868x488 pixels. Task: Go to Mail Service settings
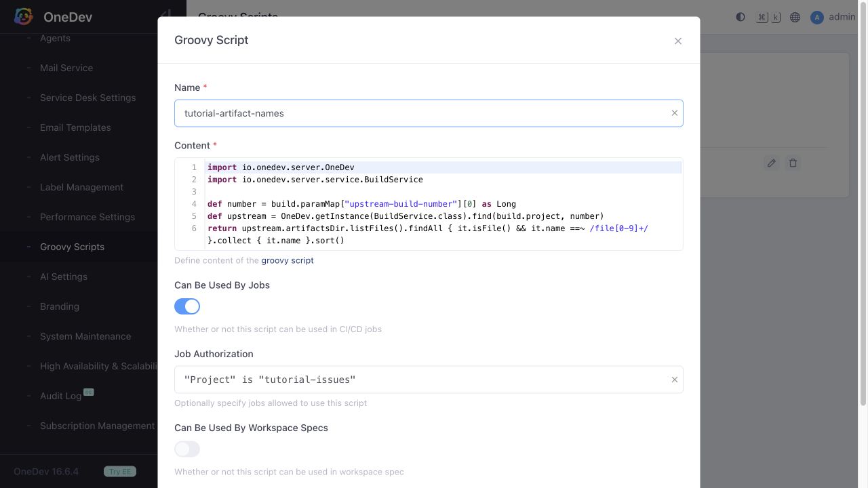click(66, 68)
